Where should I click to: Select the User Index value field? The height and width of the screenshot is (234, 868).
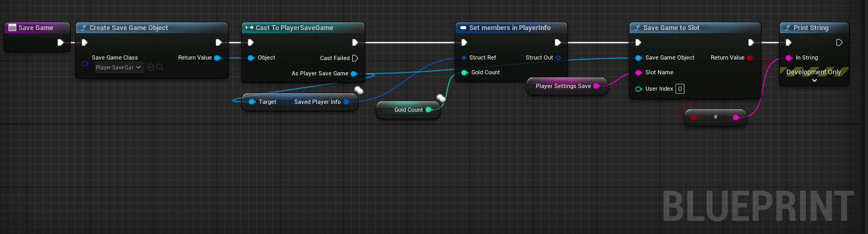point(680,89)
